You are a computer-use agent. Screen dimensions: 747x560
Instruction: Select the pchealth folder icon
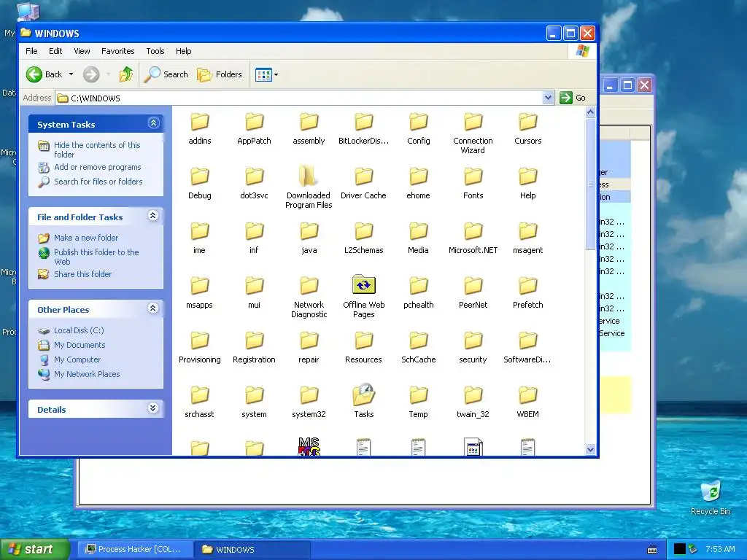coord(418,286)
